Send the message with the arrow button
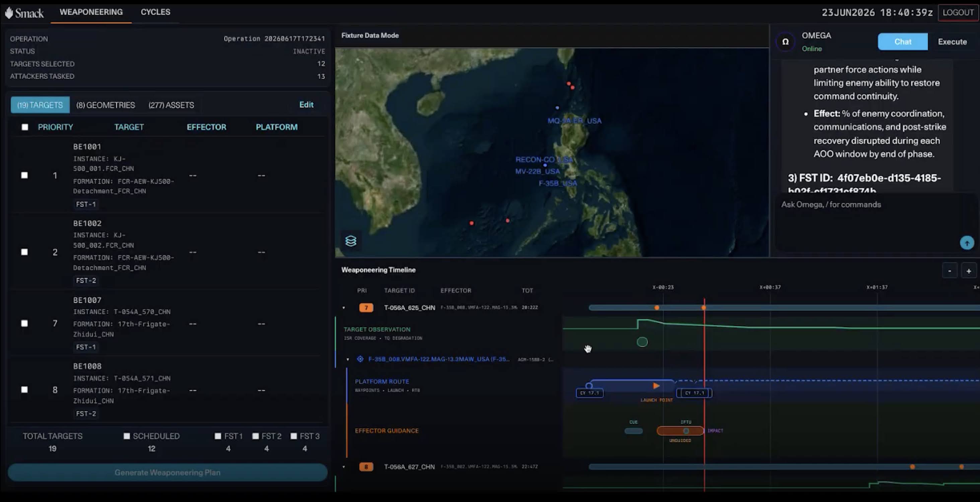This screenshot has height=502, width=980. tap(967, 243)
